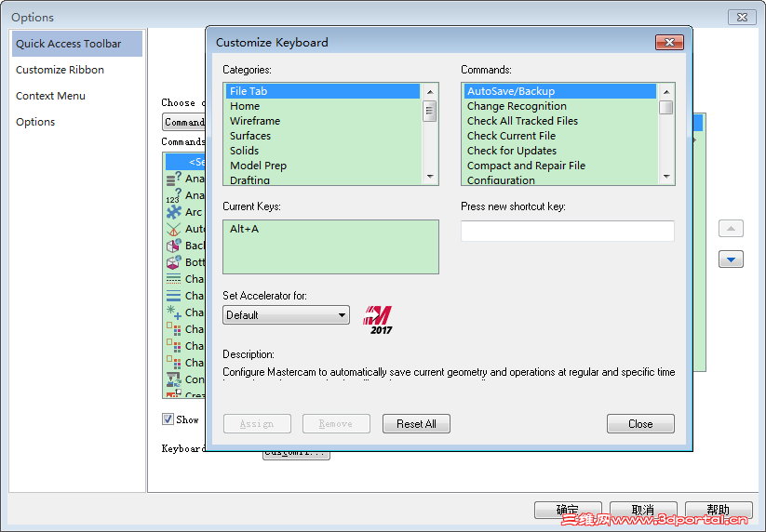Move command up with up arrow button
The image size is (766, 532).
pyautogui.click(x=731, y=229)
